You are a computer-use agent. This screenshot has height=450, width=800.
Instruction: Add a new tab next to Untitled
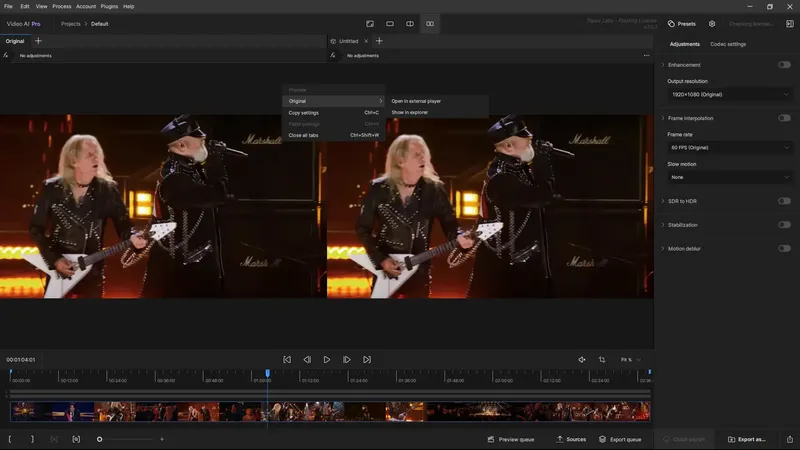[x=379, y=41]
